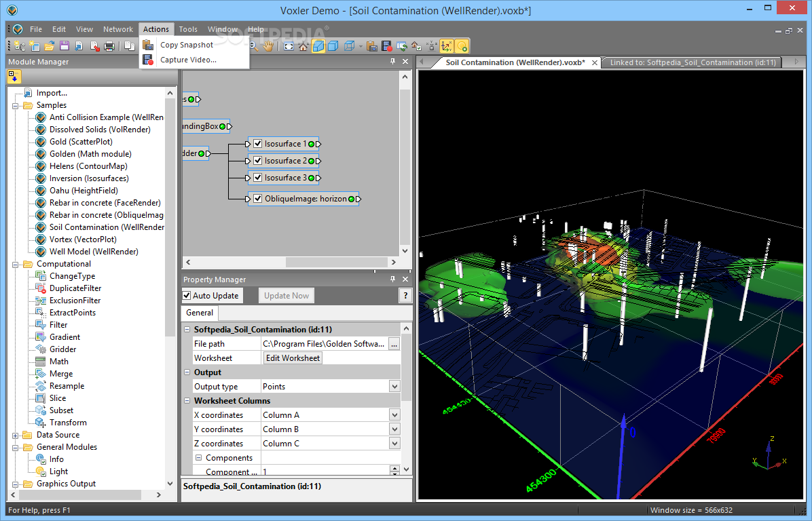
Task: Uncheck the Isosurface 2 module checkbox
Action: [257, 160]
